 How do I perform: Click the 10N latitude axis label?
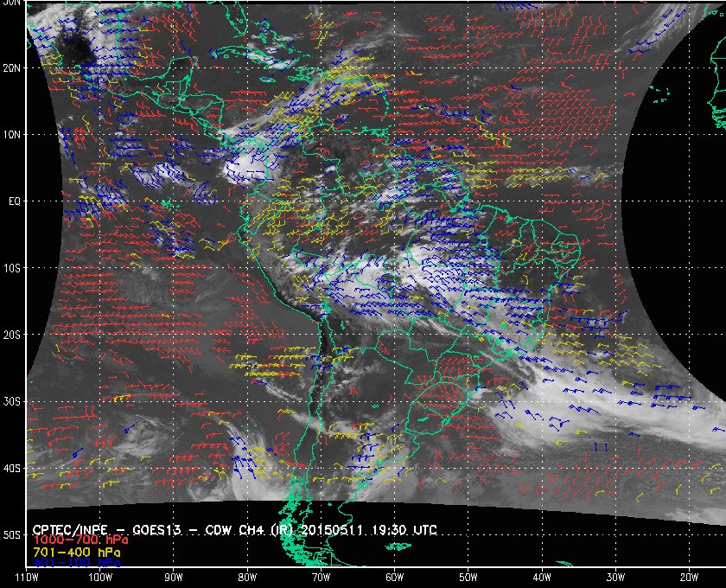click(11, 135)
